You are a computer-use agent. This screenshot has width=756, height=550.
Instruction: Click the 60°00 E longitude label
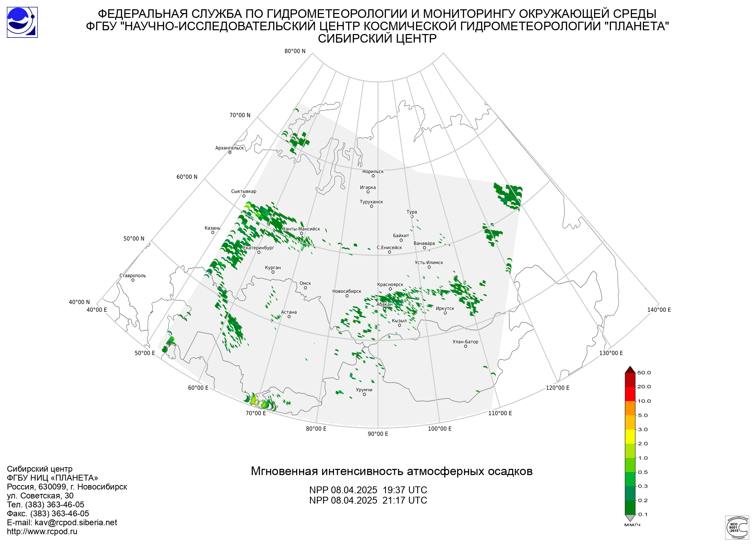[198, 388]
